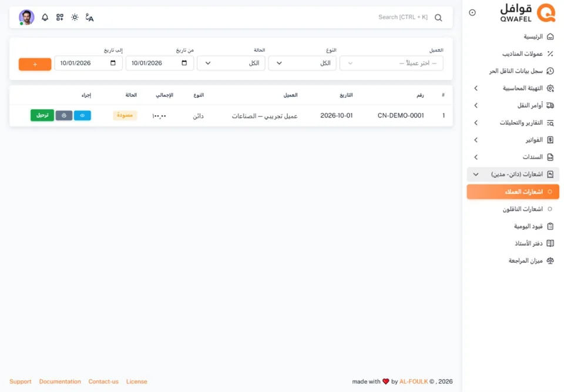Screen dimensions: 564x392
Task: Click the search field (CTRL + K)
Action: (x=403, y=17)
